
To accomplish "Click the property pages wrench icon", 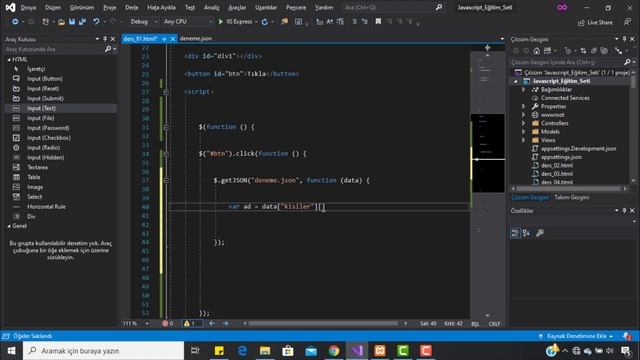I will pyautogui.click(x=540, y=233).
